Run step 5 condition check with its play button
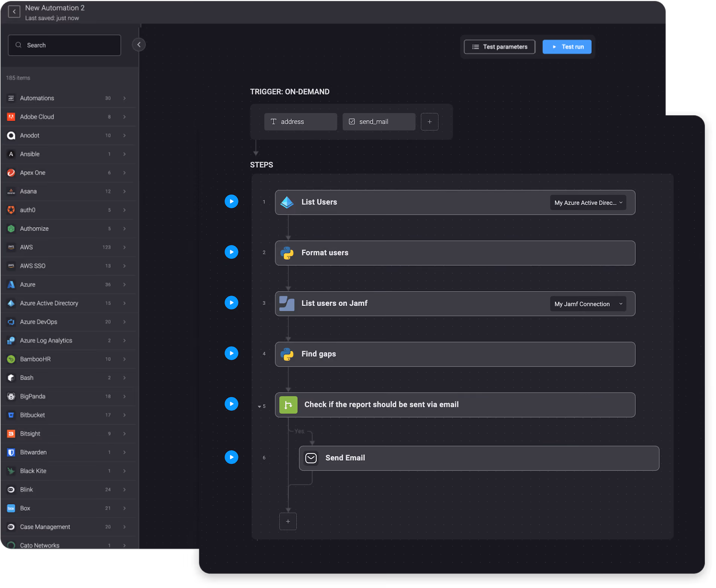The width and height of the screenshot is (716, 588). click(231, 404)
